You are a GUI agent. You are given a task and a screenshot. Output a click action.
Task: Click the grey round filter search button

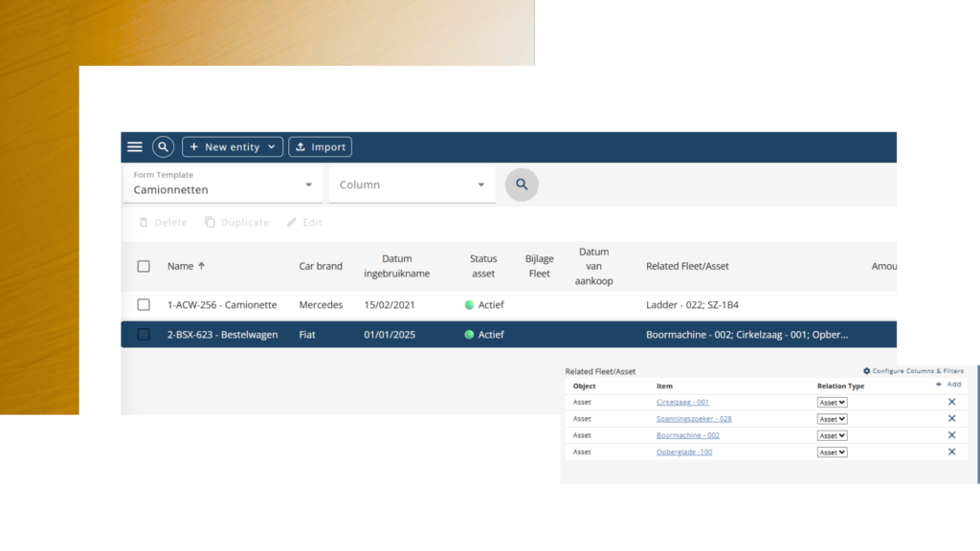522,185
